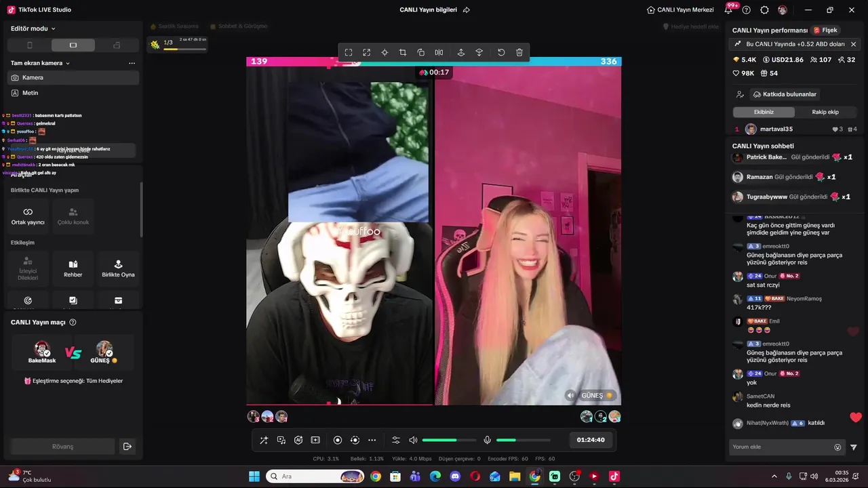This screenshot has width=868, height=488.
Task: Open Saatlik Sıralama
Action: click(x=174, y=26)
